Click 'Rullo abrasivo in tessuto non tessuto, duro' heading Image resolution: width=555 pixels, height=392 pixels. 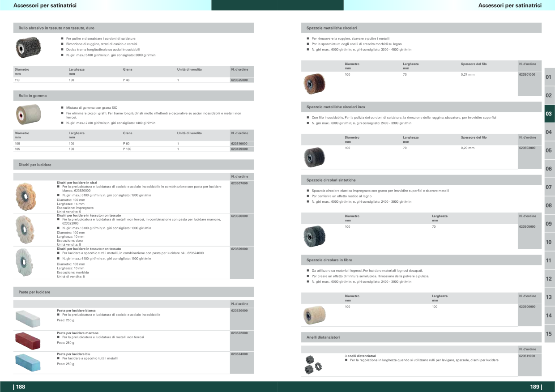tap(56, 28)
